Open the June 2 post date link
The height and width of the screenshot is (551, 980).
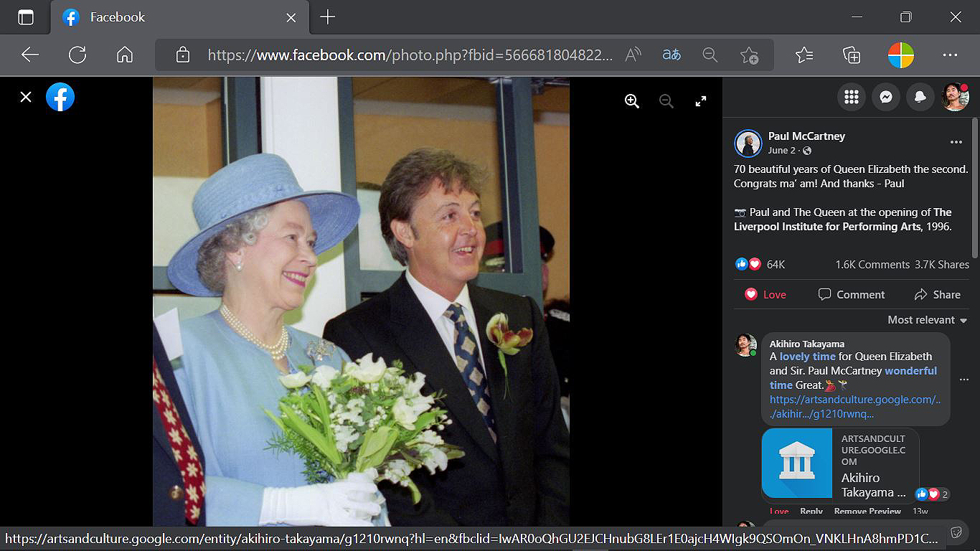point(782,151)
